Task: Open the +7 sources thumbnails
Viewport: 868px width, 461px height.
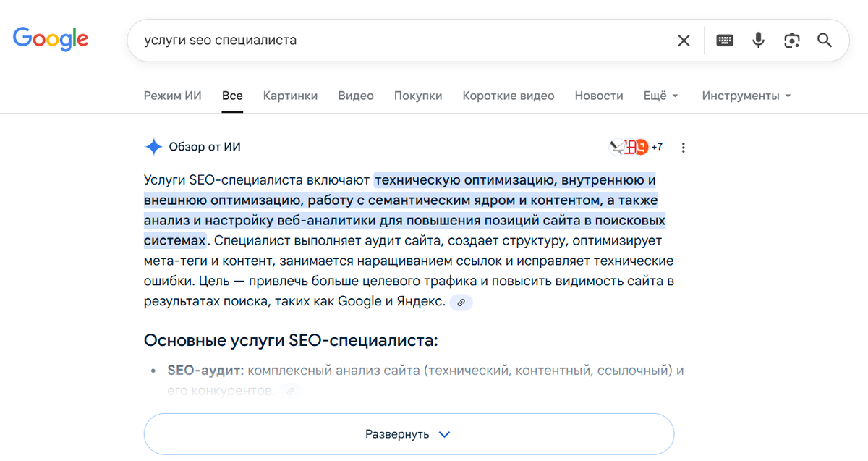Action: [x=637, y=147]
